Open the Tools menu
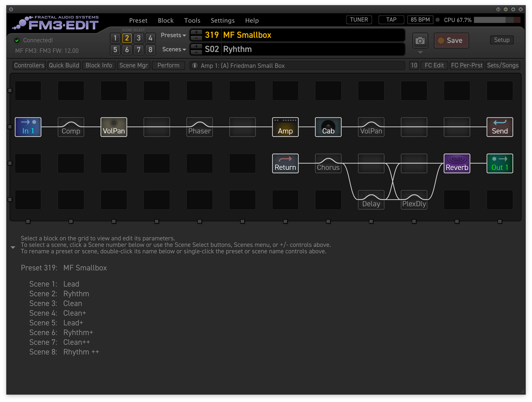This screenshot has height=402, width=532. click(x=192, y=21)
